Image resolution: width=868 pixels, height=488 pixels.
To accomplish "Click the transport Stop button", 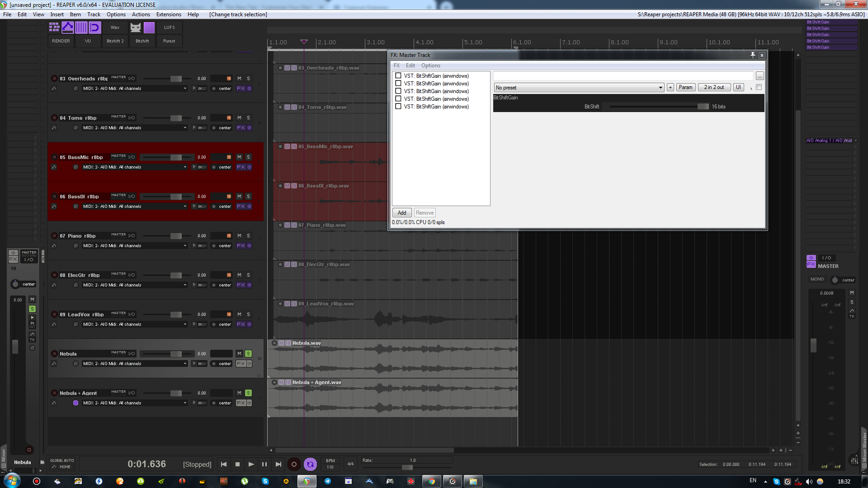I will point(237,464).
